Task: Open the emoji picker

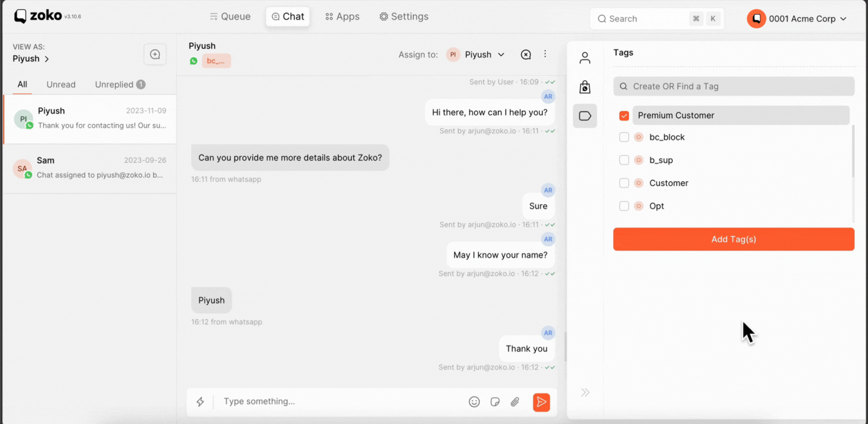Action: [474, 402]
